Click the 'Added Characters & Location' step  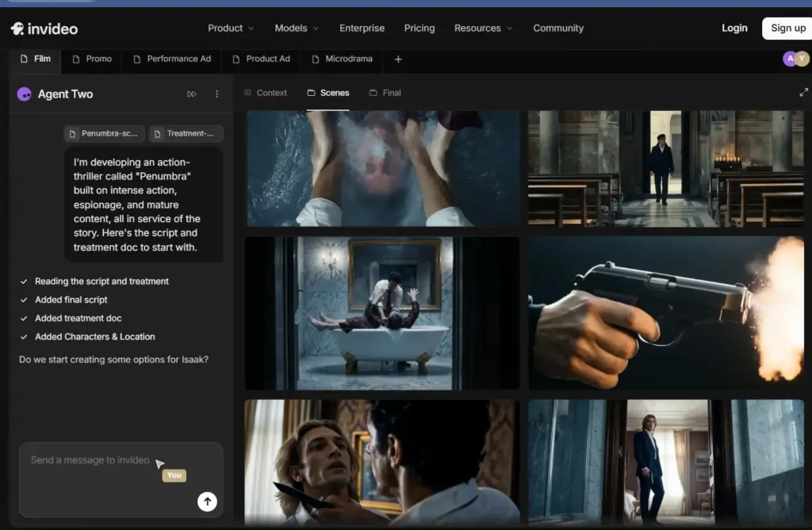pyautogui.click(x=88, y=336)
